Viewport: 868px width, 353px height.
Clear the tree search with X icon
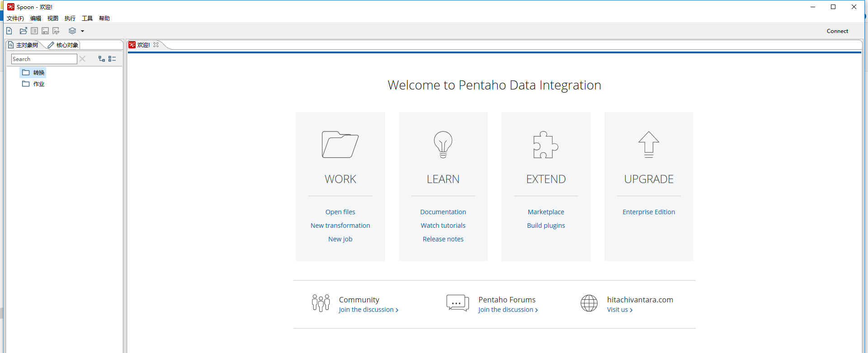tap(82, 59)
